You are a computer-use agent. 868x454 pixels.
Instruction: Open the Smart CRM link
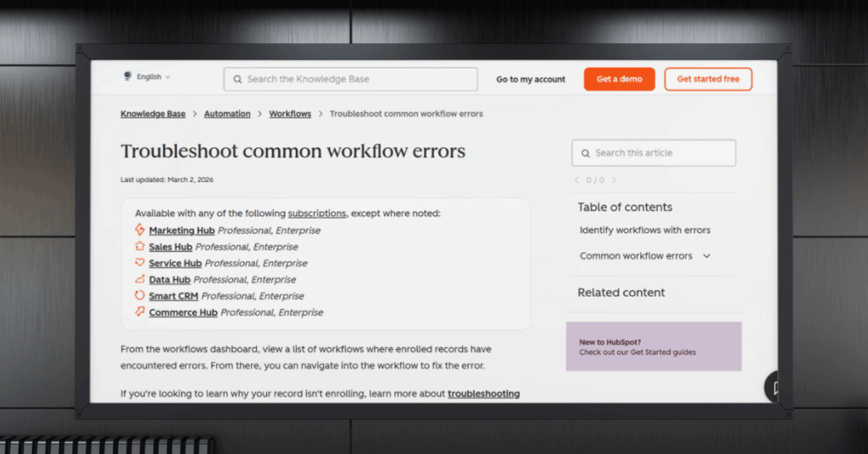click(x=173, y=296)
